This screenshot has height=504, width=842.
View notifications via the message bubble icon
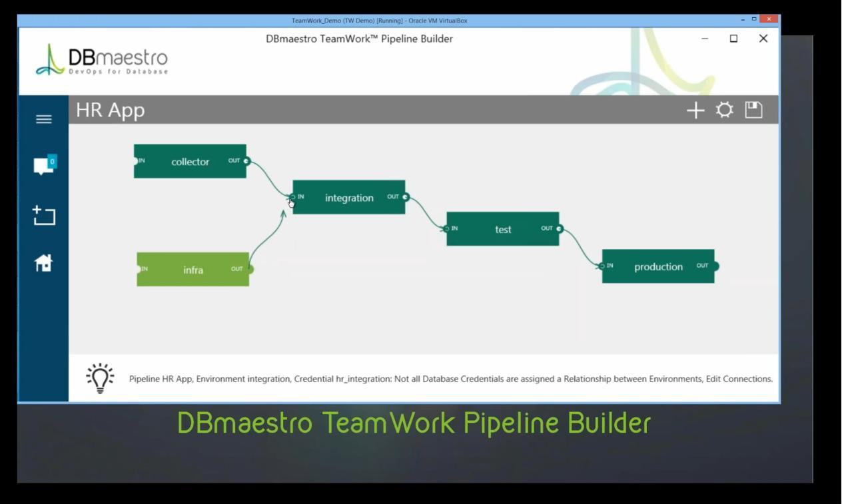[x=44, y=166]
